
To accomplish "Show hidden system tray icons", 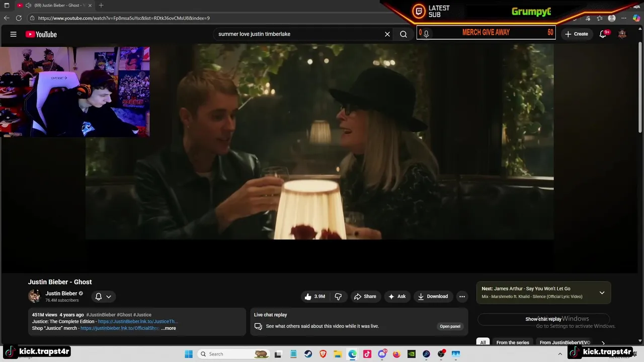I will coord(560,354).
